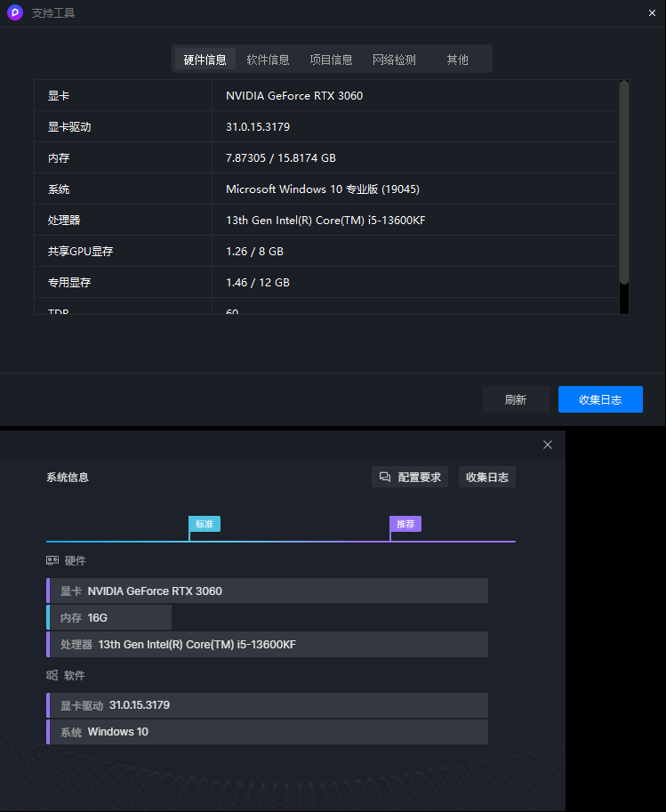Image resolution: width=666 pixels, height=812 pixels.
Task: Click the 标准 marker on requirement bar
Action: [205, 524]
